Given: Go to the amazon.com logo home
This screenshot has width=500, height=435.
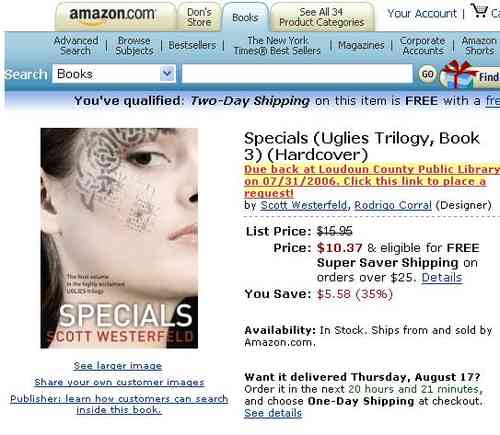Looking at the screenshot, I should tap(112, 16).
